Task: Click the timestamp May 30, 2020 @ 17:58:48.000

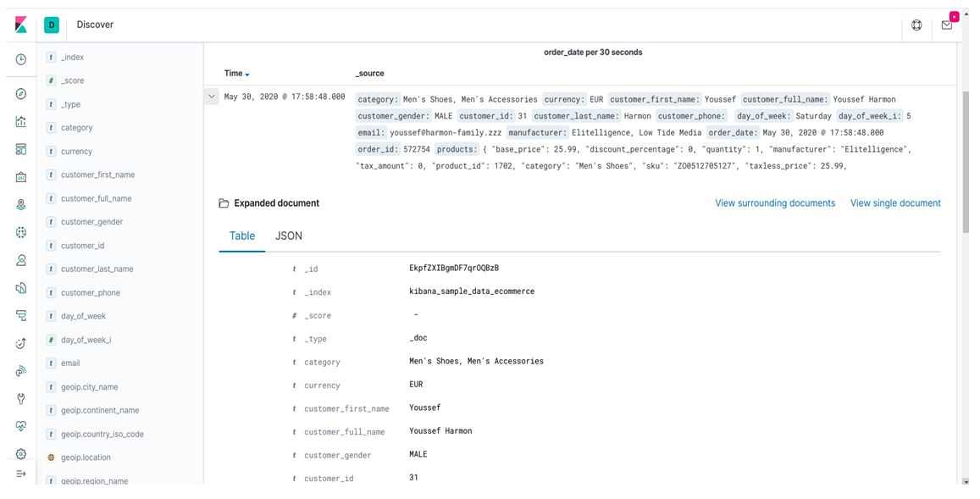Action: pos(285,97)
